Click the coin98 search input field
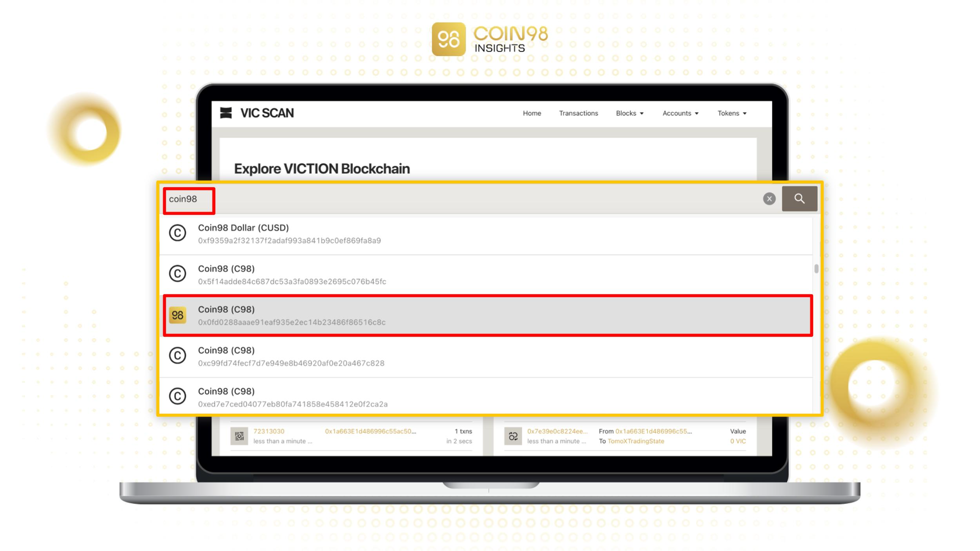 188,198
